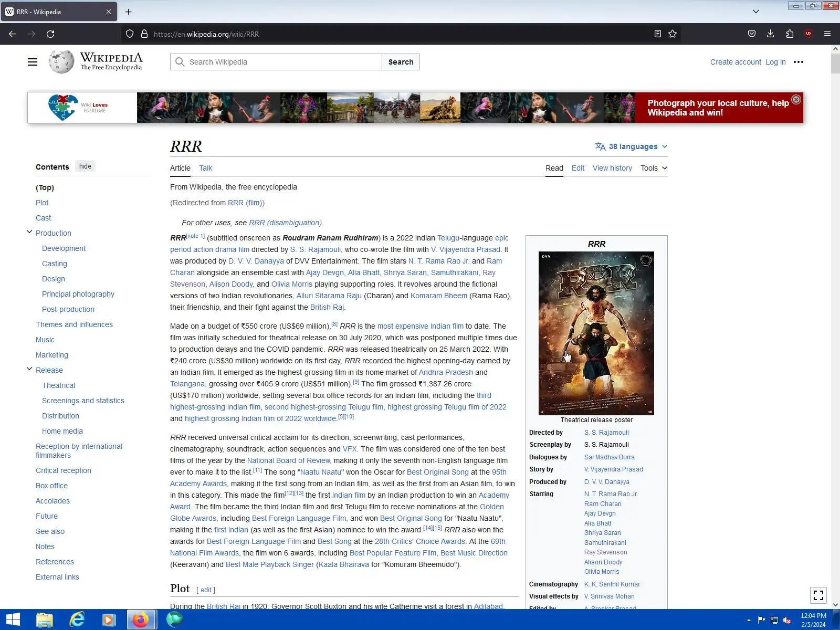Open the Naatu Naatu article link
The width and height of the screenshot is (840, 630).
point(321,472)
